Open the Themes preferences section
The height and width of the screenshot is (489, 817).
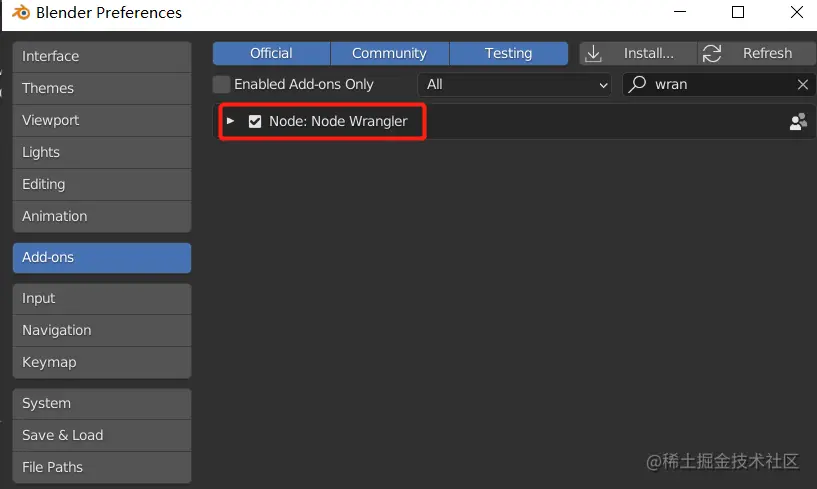coord(102,88)
